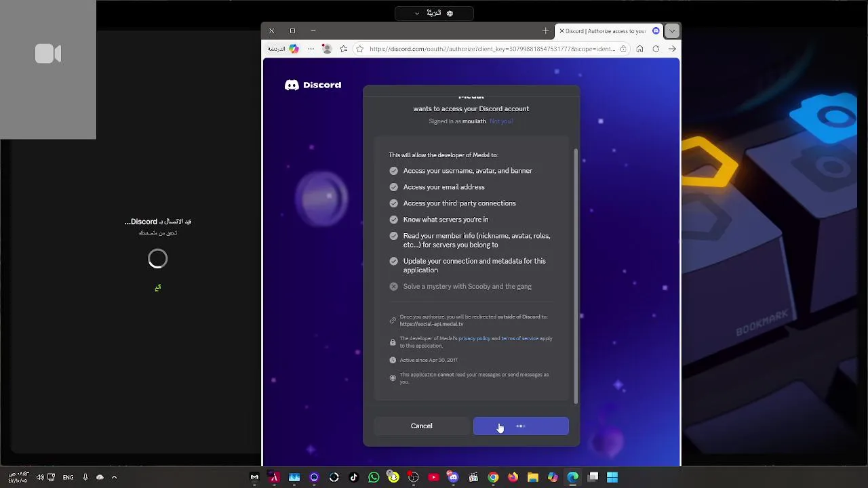The height and width of the screenshot is (488, 868).
Task: Open Favorites list in Edge toolbar
Action: [344, 49]
